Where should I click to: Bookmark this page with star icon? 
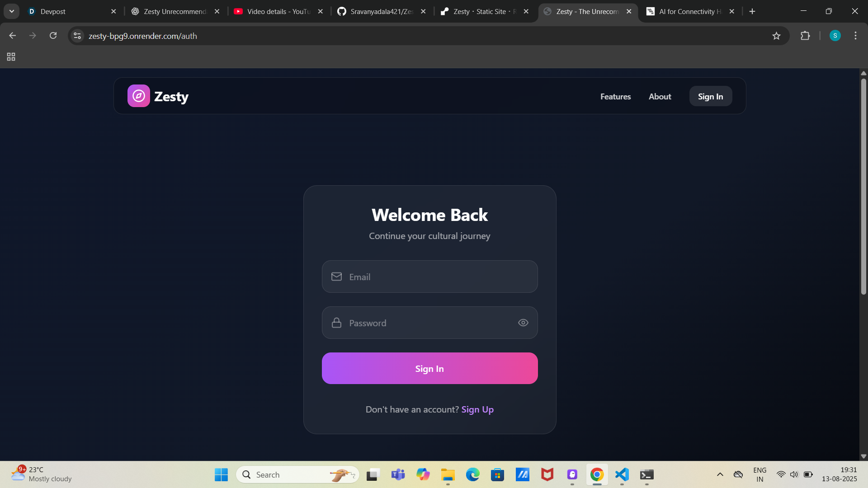click(x=776, y=36)
